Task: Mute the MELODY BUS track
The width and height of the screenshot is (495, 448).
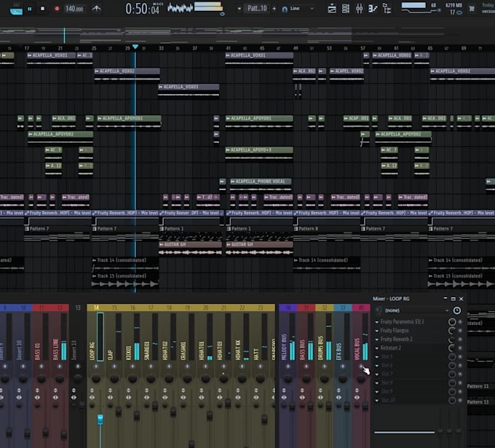Action: pos(288,366)
